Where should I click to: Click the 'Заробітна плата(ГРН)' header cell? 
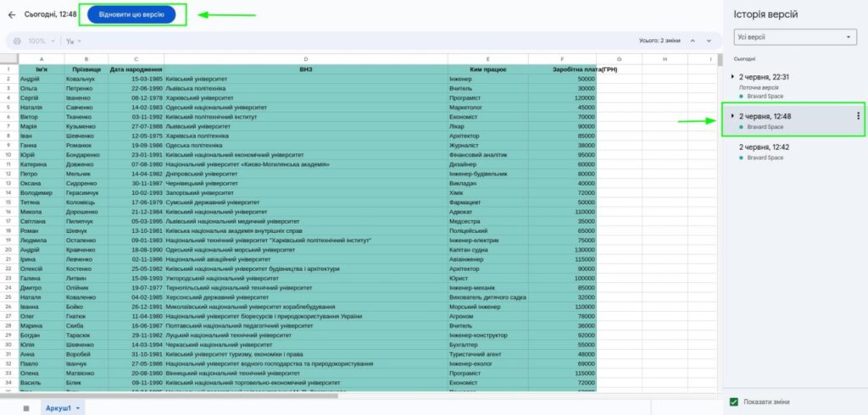pyautogui.click(x=563, y=69)
